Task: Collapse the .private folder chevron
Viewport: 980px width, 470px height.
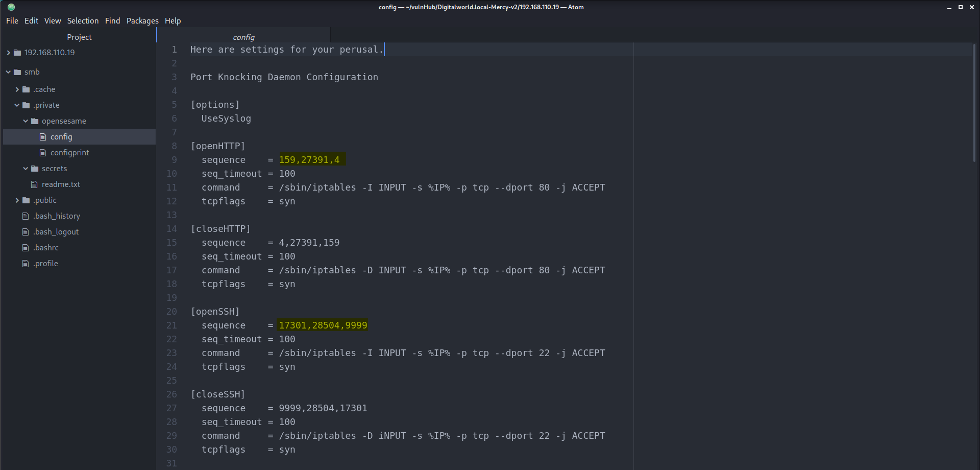Action: coord(17,105)
